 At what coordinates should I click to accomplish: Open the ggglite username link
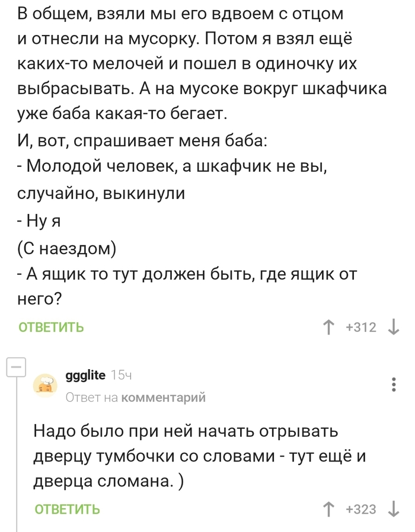point(85,375)
